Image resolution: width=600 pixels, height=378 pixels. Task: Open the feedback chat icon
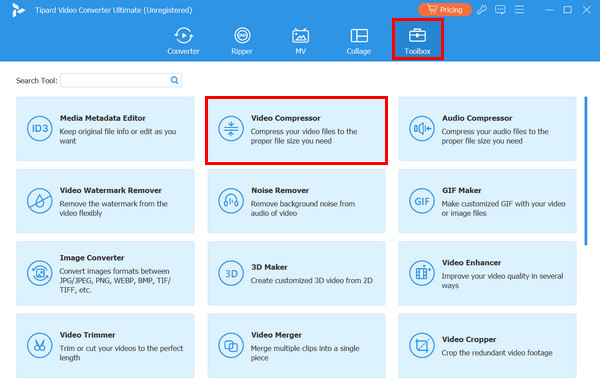500,10
